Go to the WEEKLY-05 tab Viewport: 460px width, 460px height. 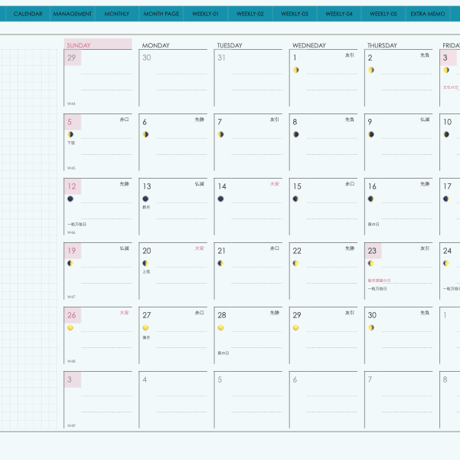pyautogui.click(x=383, y=14)
